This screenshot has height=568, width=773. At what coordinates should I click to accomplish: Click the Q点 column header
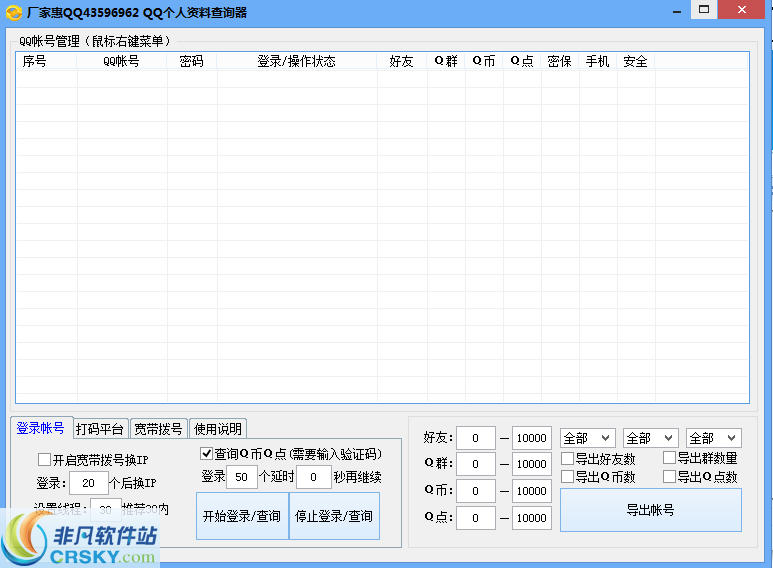[x=522, y=61]
